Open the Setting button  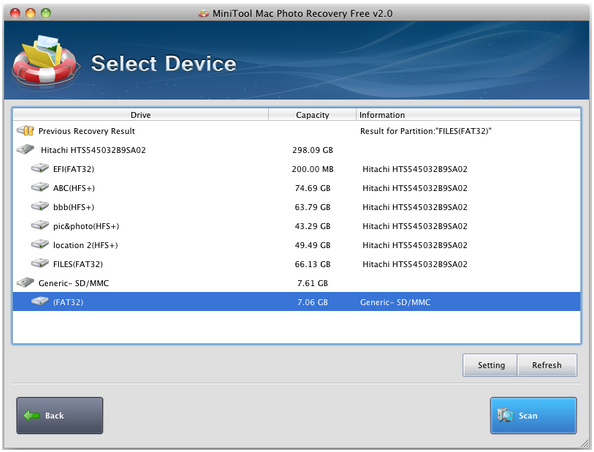(x=490, y=365)
